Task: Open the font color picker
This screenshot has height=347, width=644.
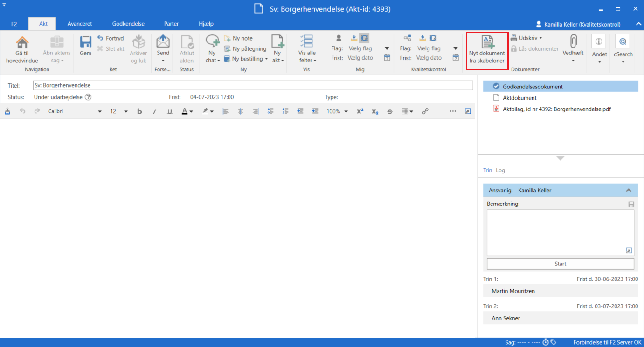Action: 187,111
